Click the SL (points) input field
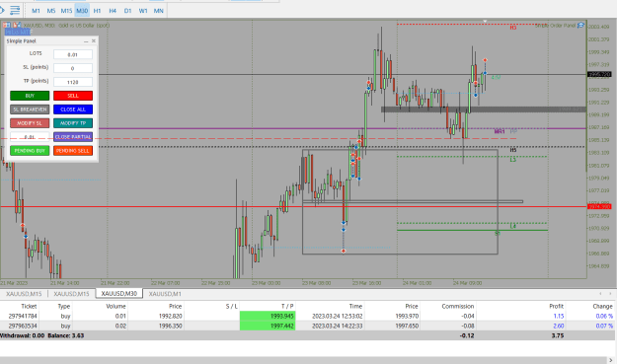 coord(73,68)
